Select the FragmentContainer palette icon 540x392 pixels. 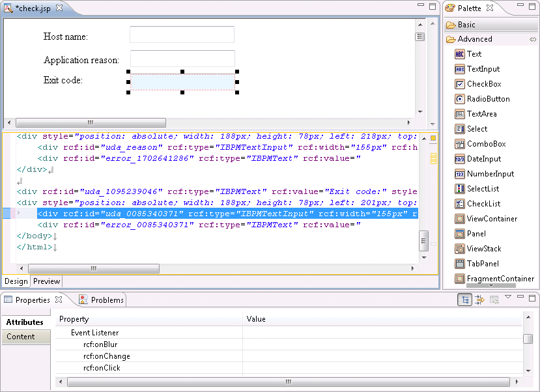[459, 279]
